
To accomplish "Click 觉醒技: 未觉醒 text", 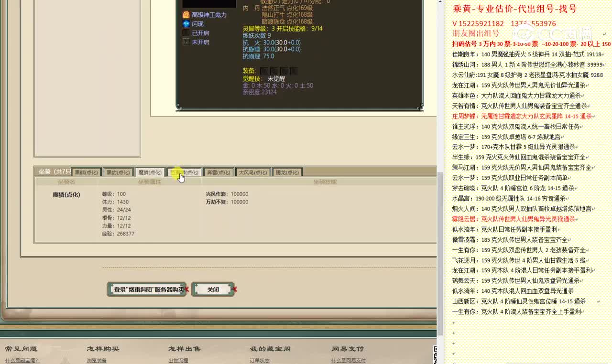I will (264, 78).
